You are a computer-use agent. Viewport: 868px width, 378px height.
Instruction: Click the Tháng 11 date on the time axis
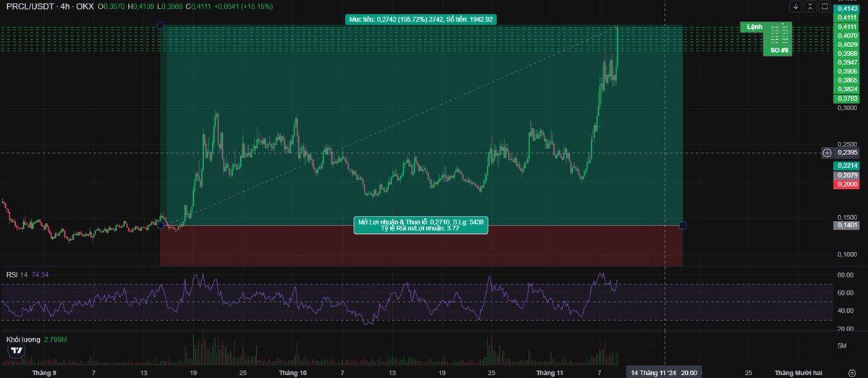[x=550, y=373]
